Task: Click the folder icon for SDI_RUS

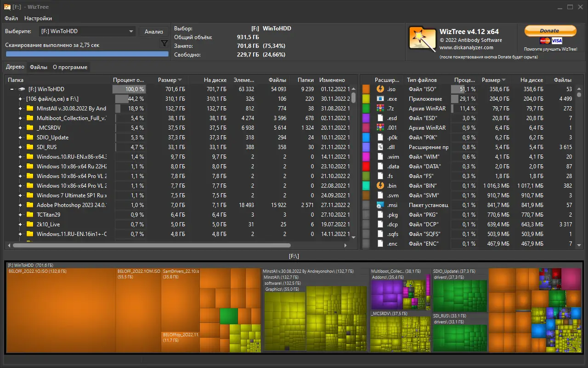Action: tap(30, 147)
